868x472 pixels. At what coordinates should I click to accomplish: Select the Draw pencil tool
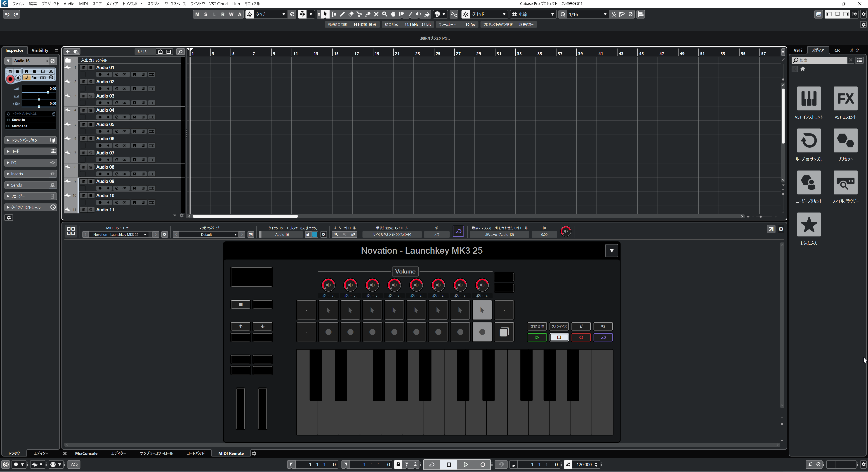click(342, 14)
